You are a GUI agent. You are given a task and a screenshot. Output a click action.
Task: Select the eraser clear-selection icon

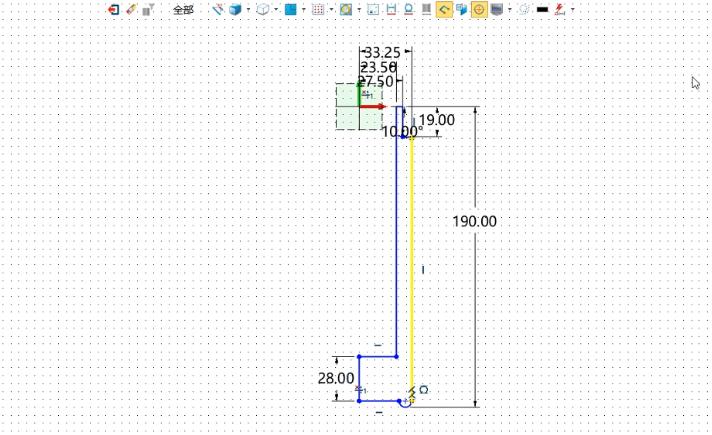(131, 9)
